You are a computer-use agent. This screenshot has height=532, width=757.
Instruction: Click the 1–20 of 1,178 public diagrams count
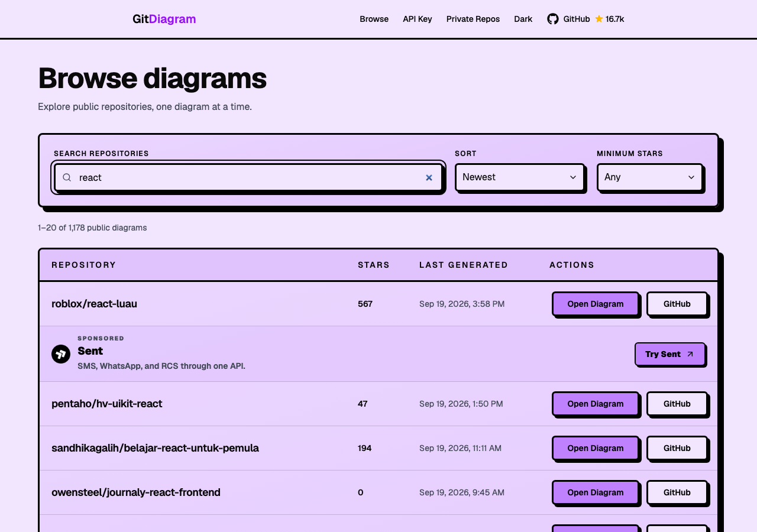click(92, 228)
